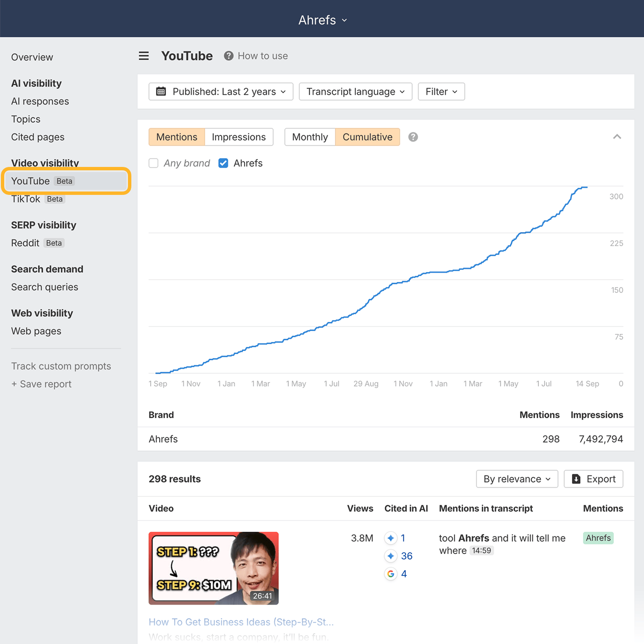The width and height of the screenshot is (644, 644).
Task: Click the Video column header
Action: coord(161,508)
